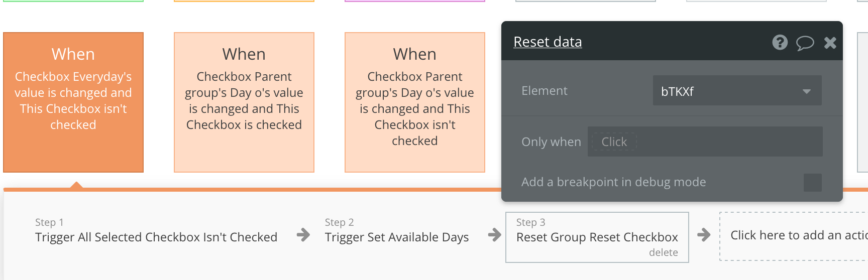868x280 pixels.
Task: Click the Only when condition field
Action: pyautogui.click(x=704, y=142)
